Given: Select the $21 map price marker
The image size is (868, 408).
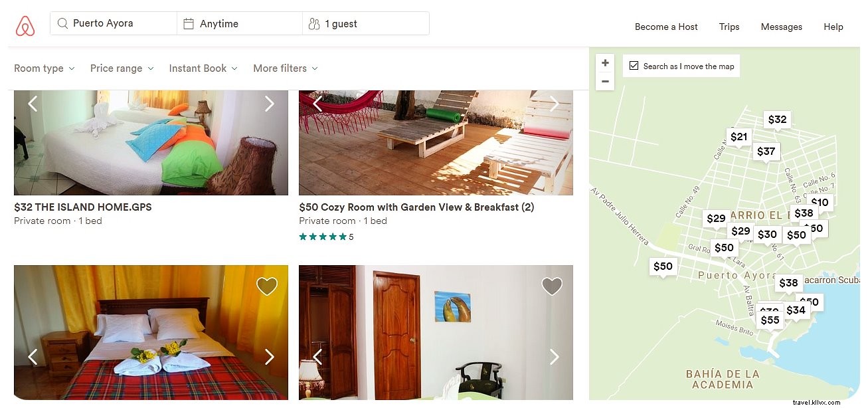Looking at the screenshot, I should click(738, 138).
